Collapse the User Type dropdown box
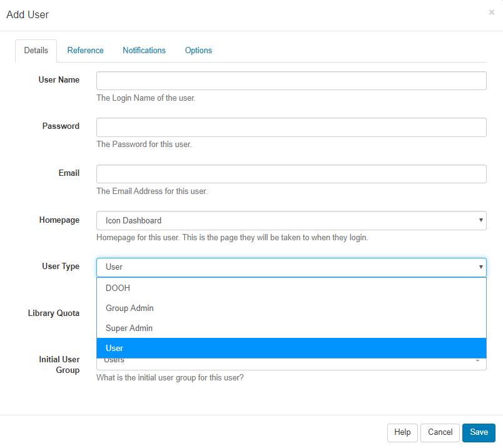This screenshot has width=503, height=448. pos(291,267)
